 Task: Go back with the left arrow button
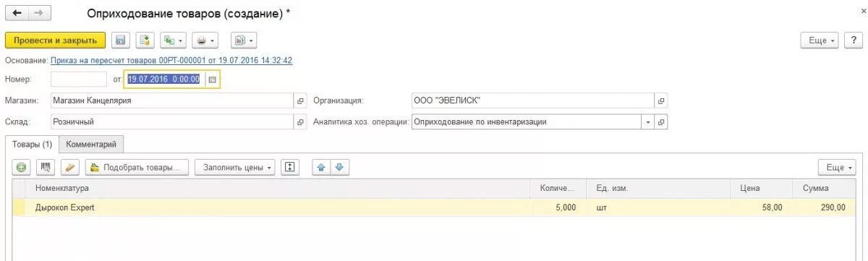point(17,13)
